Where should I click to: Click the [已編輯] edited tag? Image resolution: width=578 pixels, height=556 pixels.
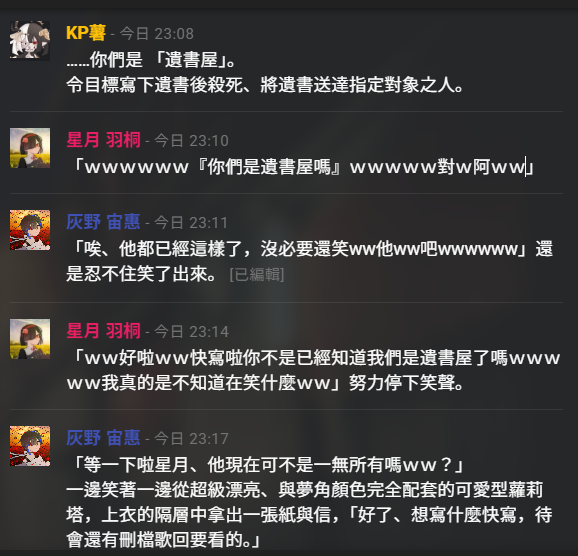pos(257,275)
